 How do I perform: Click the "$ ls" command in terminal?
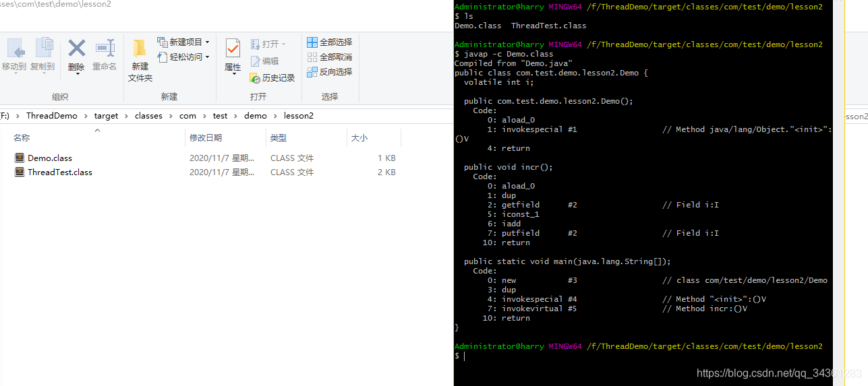tap(464, 16)
